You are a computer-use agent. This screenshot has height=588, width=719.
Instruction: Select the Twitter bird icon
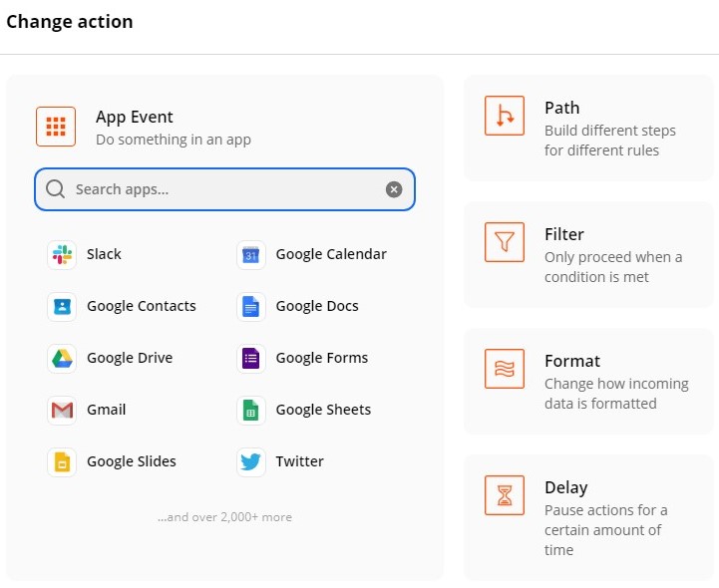(x=251, y=461)
